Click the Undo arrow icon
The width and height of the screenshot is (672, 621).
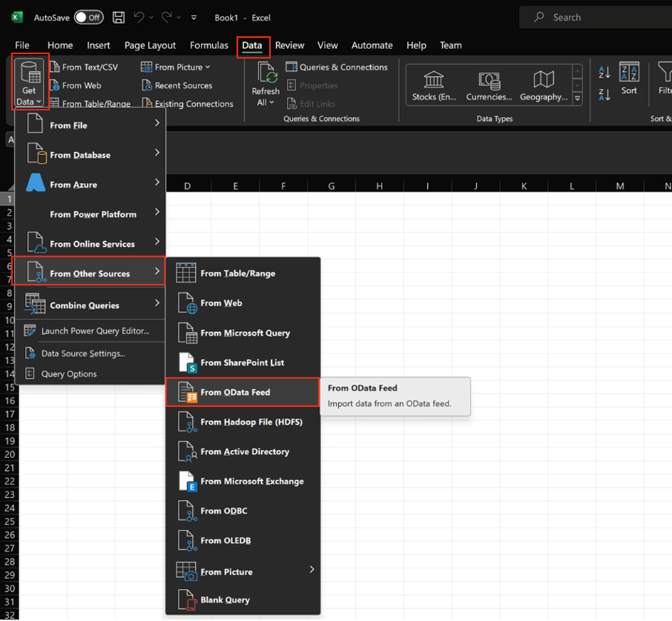tap(140, 17)
